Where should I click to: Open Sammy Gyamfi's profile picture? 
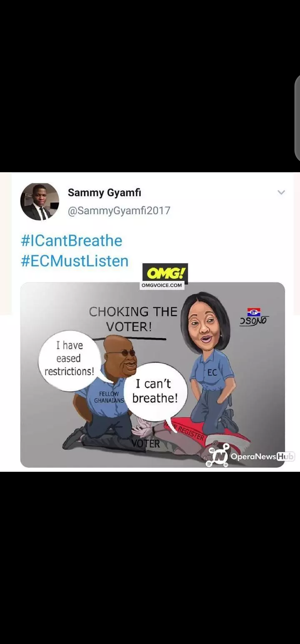coord(40,201)
